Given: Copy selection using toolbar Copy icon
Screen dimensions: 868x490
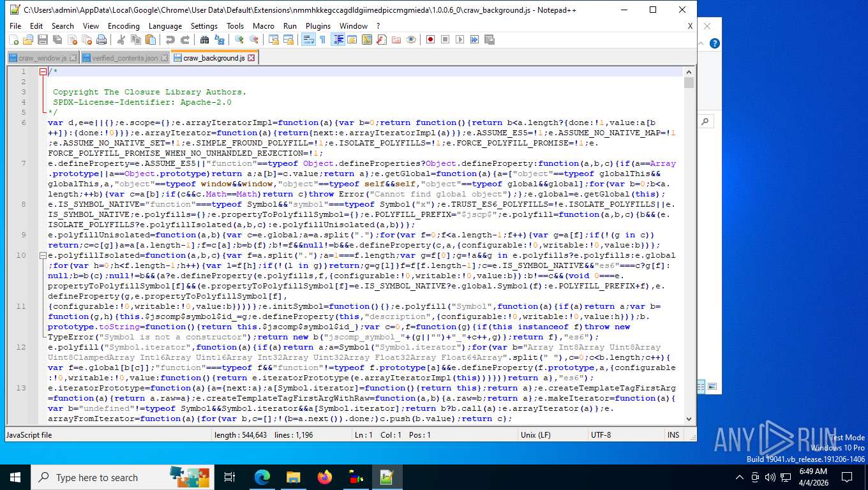Looking at the screenshot, I should tap(135, 40).
